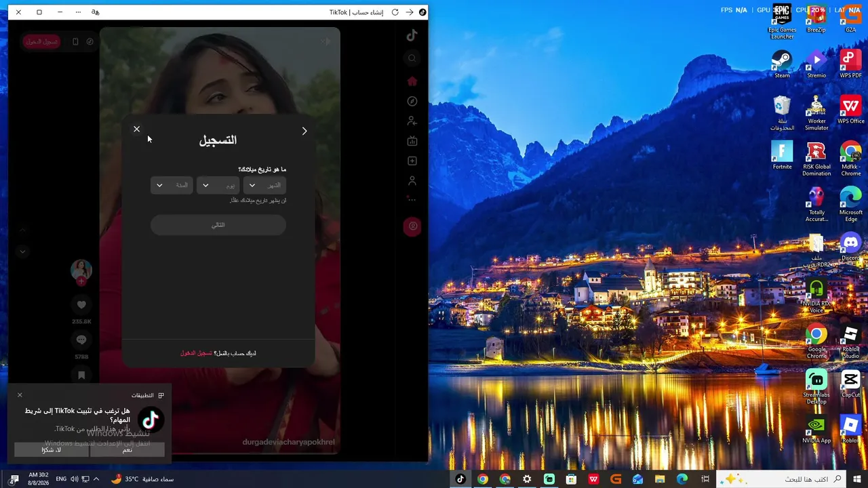Open Settings gear on the taskbar
Viewport: 868px width, 488px height.
(527, 479)
